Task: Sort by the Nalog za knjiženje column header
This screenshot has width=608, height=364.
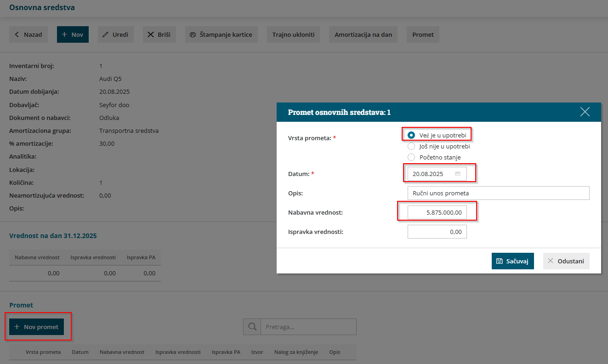Action: coord(296,352)
